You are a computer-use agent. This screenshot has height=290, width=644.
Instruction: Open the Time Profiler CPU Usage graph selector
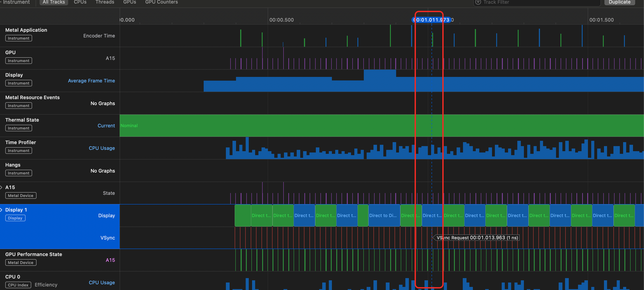point(102,148)
